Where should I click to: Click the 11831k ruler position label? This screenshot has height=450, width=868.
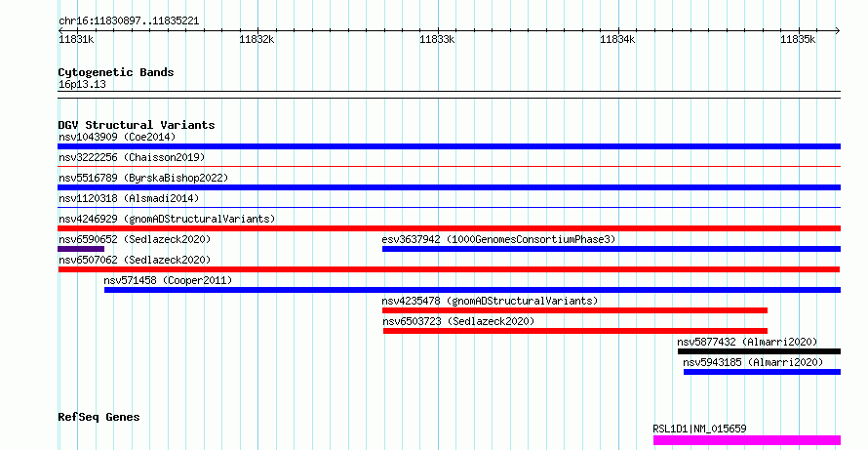[76, 40]
